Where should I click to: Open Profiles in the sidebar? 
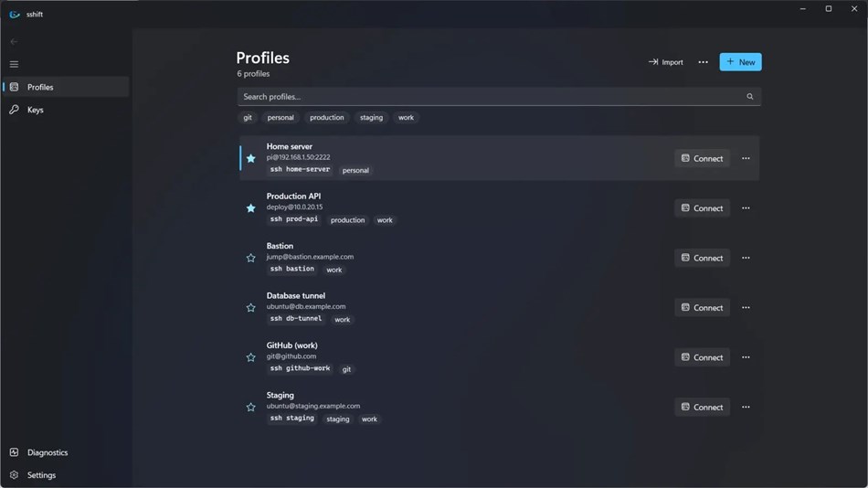pos(66,87)
